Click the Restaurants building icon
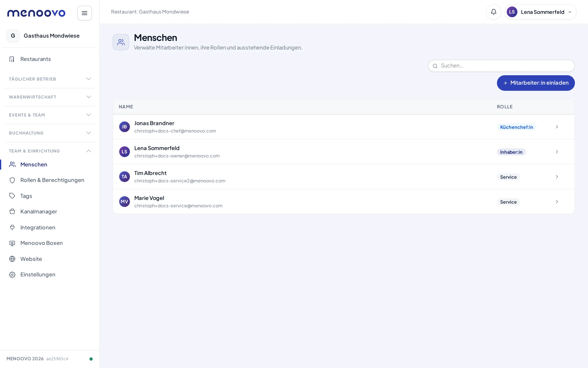The image size is (588, 368). (12, 59)
